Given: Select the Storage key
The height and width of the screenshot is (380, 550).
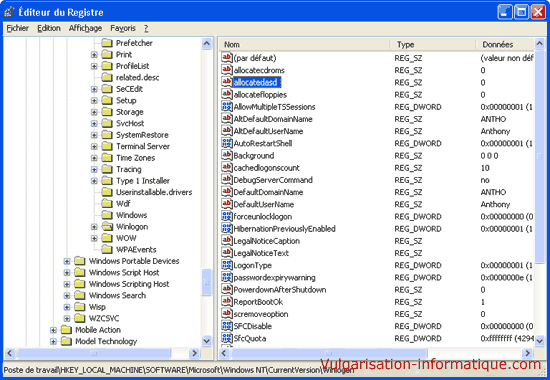Looking at the screenshot, I should click(130, 112).
